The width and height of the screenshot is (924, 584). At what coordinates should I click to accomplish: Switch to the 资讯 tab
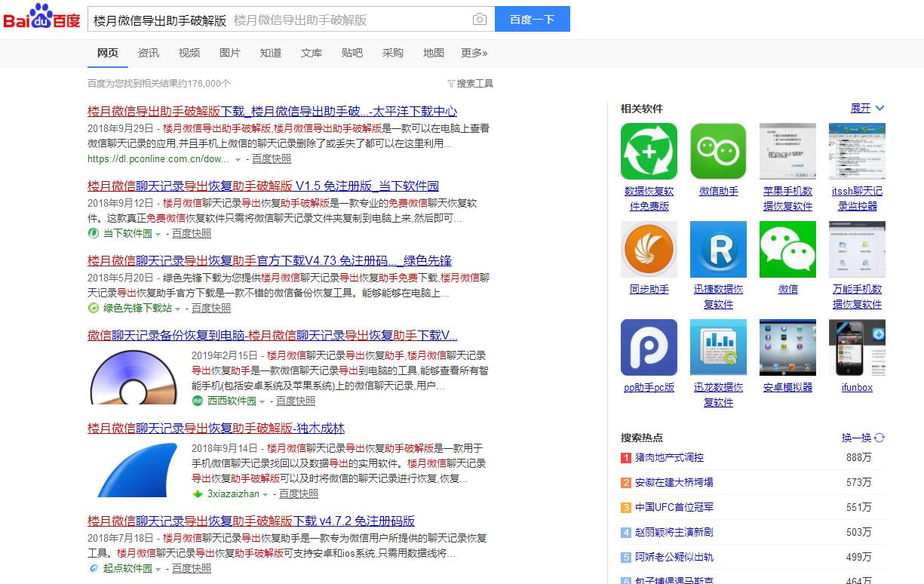(149, 53)
